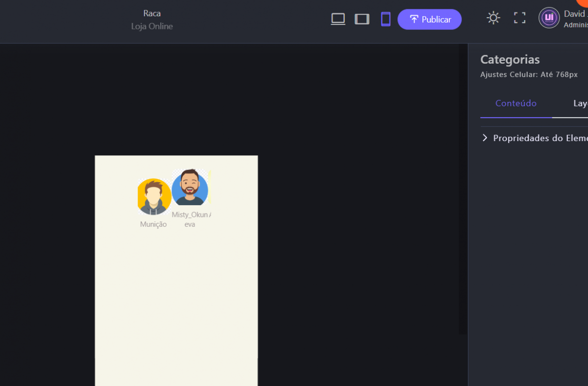Select the bearded Misty_Okun category image
This screenshot has width=588, height=386.
(190, 188)
